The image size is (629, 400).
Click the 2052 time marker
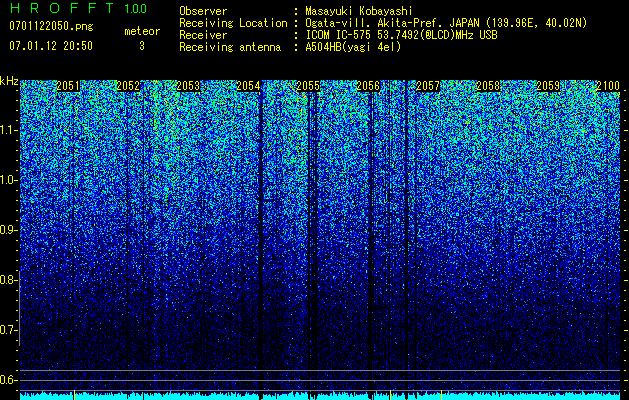tap(128, 86)
